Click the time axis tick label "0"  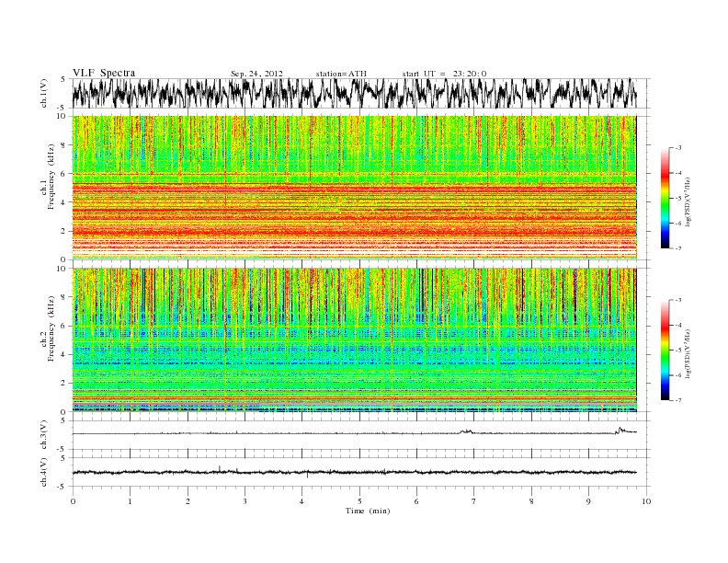tap(73, 501)
